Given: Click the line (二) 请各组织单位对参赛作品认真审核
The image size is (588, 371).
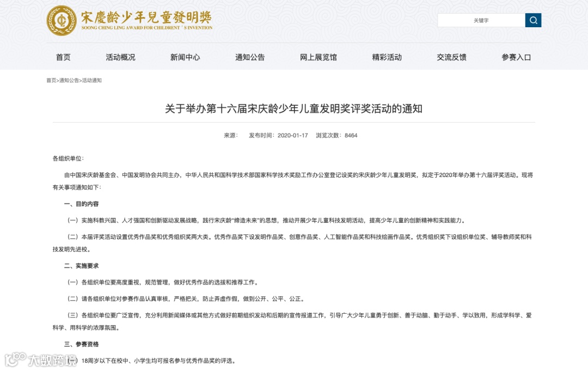Looking at the screenshot, I should 186,299.
